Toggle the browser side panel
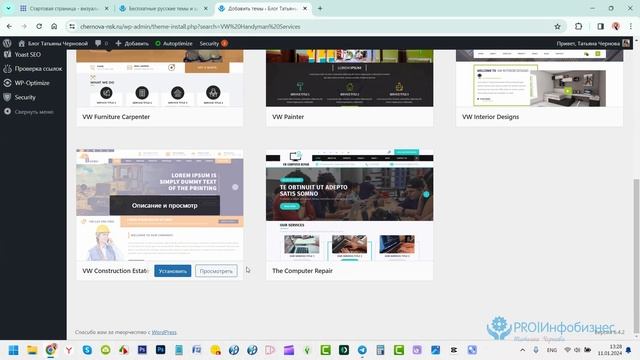 [600, 27]
